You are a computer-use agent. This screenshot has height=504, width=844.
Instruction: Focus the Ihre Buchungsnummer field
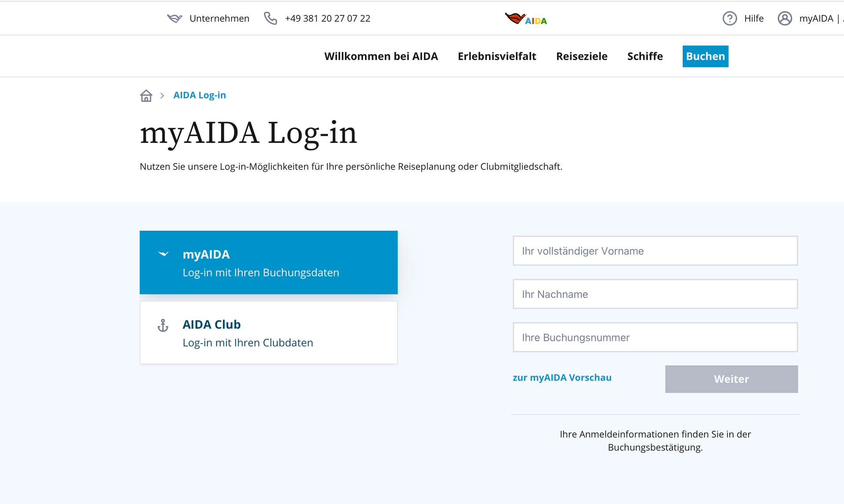pyautogui.click(x=655, y=337)
